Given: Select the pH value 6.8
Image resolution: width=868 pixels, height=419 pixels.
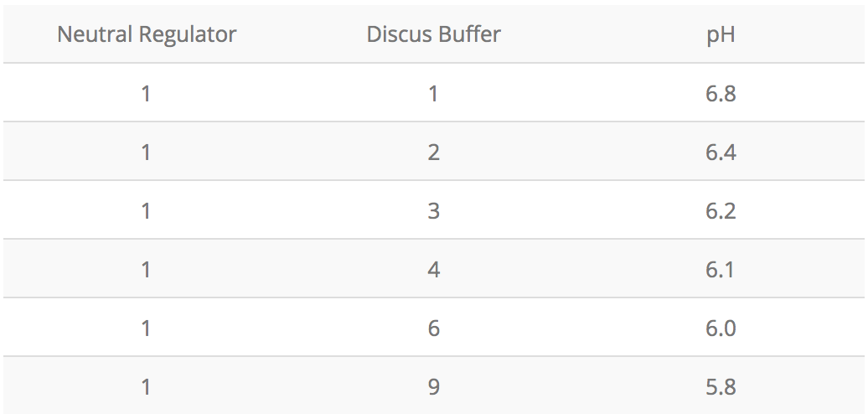Looking at the screenshot, I should 721,93.
